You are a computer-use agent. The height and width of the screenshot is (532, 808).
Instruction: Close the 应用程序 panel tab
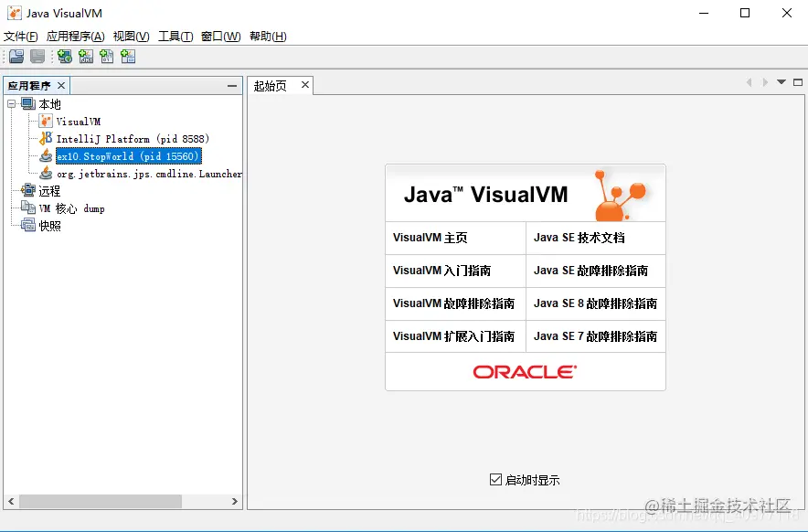(61, 85)
